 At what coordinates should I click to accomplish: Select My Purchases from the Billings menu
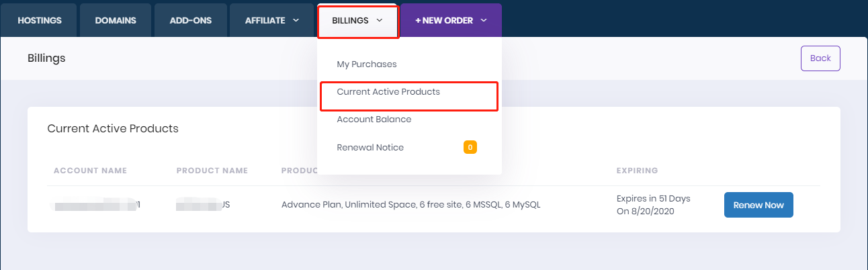[x=367, y=64]
